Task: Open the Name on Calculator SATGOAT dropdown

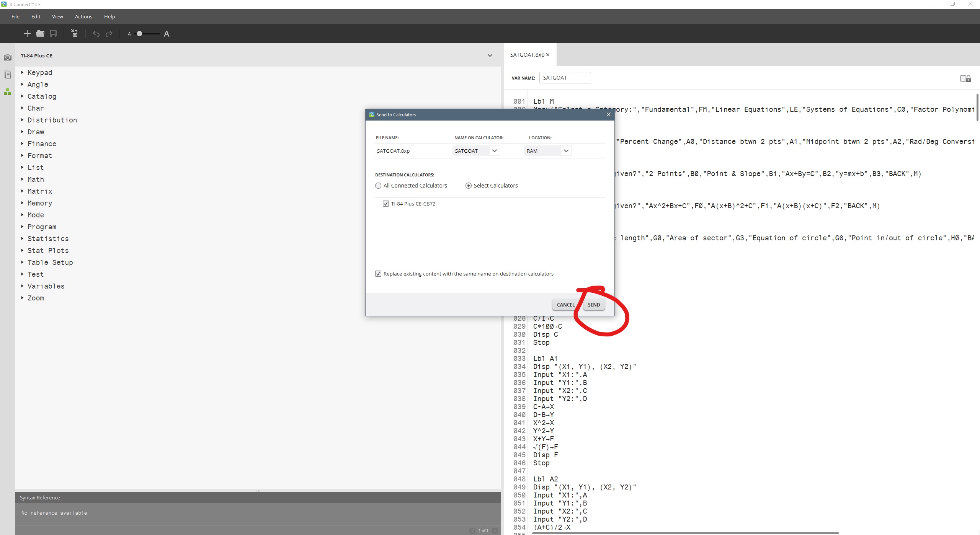Action: [494, 151]
